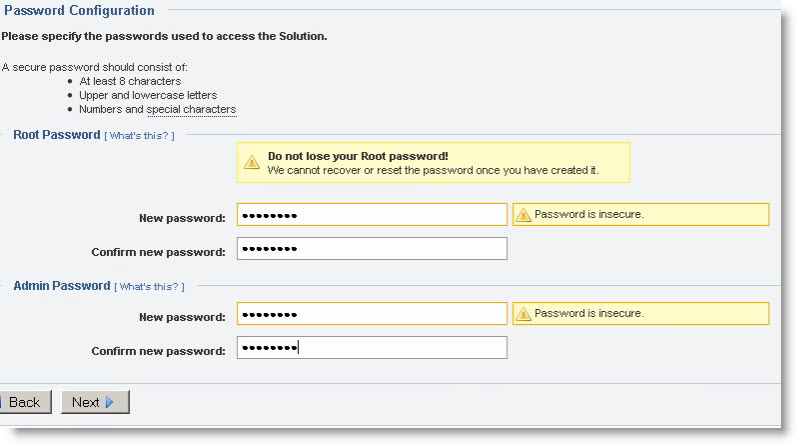This screenshot has width=797, height=444.
Task: Click the 'Password Configuration' heading
Action: click(x=80, y=11)
